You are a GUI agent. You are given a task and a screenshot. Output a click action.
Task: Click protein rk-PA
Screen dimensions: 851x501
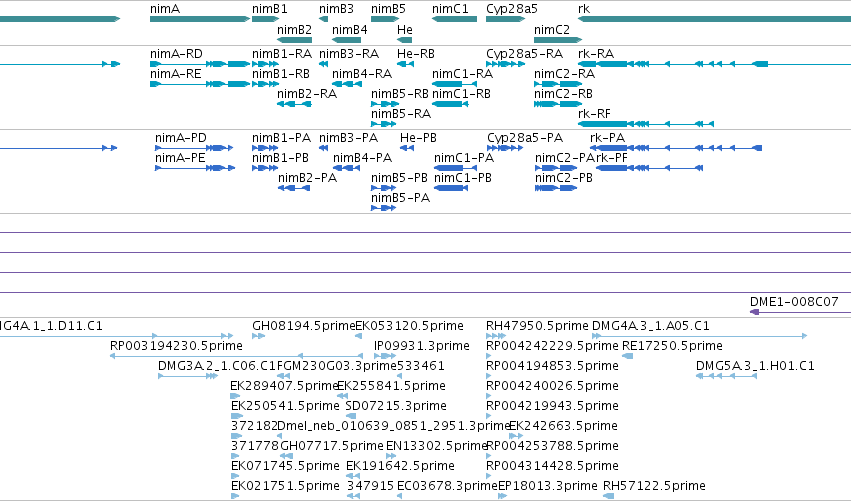click(x=676, y=148)
